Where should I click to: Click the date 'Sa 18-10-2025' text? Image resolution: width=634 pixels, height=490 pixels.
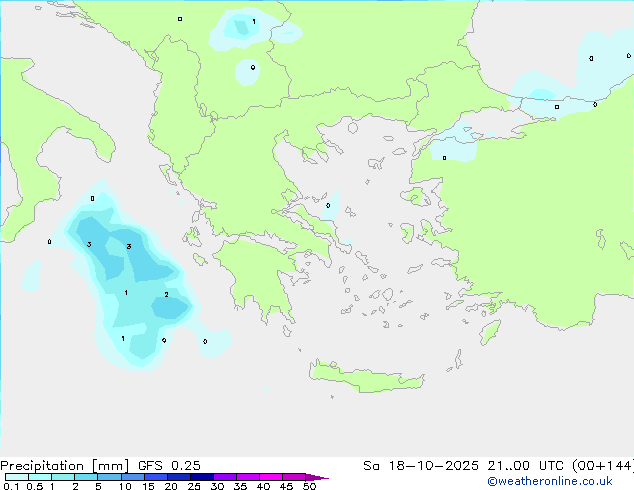click(421, 466)
